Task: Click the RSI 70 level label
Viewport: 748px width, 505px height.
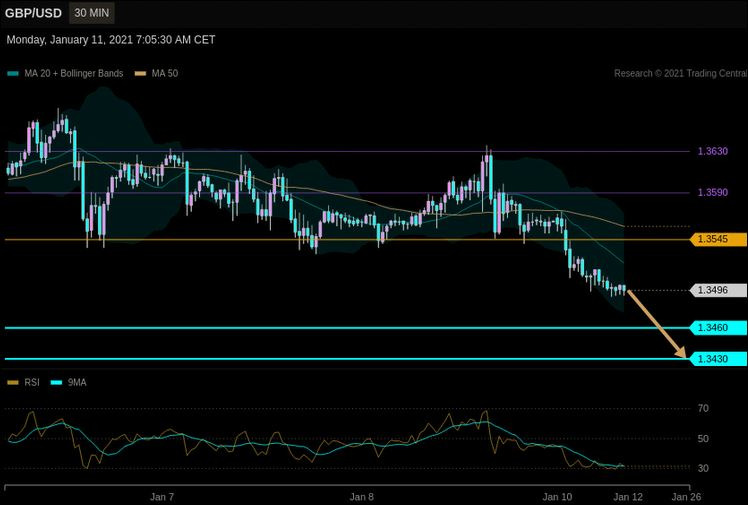Action: click(x=703, y=408)
